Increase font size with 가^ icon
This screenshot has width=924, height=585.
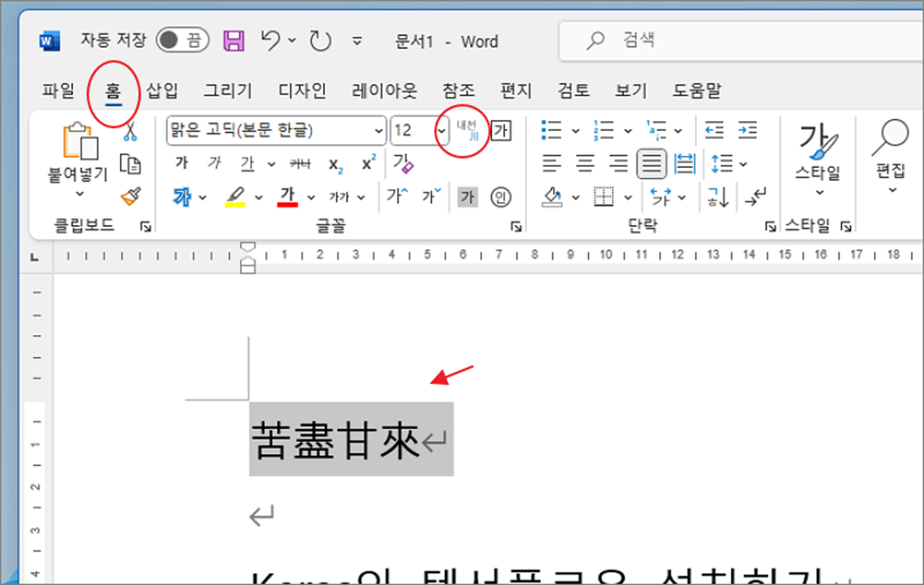pos(398,197)
